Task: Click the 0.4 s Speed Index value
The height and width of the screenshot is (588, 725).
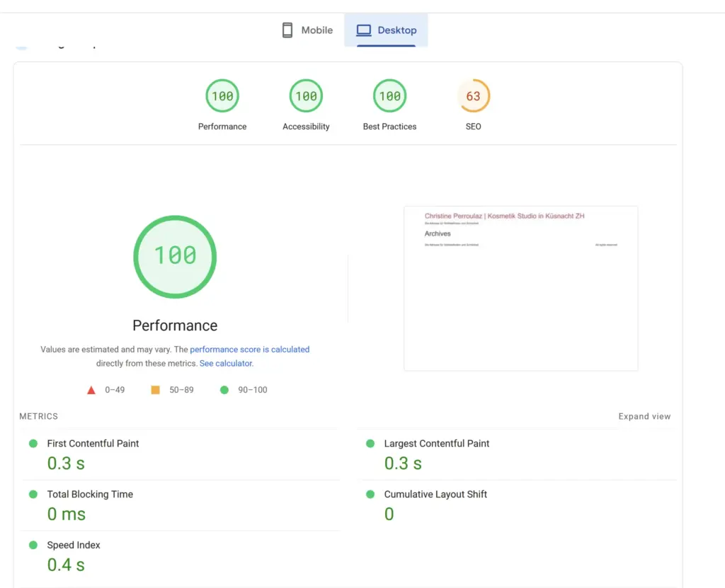Action: 66,565
